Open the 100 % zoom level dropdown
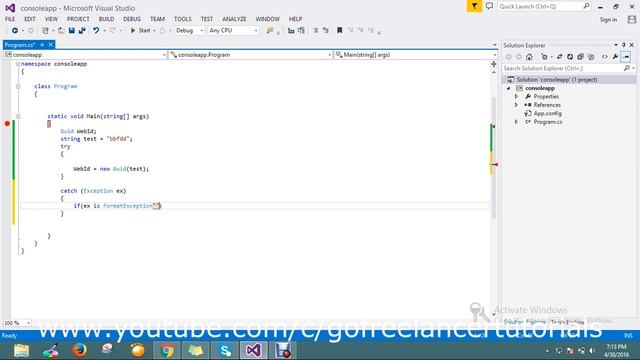Viewport: 640px width, 360px height. click(17, 323)
